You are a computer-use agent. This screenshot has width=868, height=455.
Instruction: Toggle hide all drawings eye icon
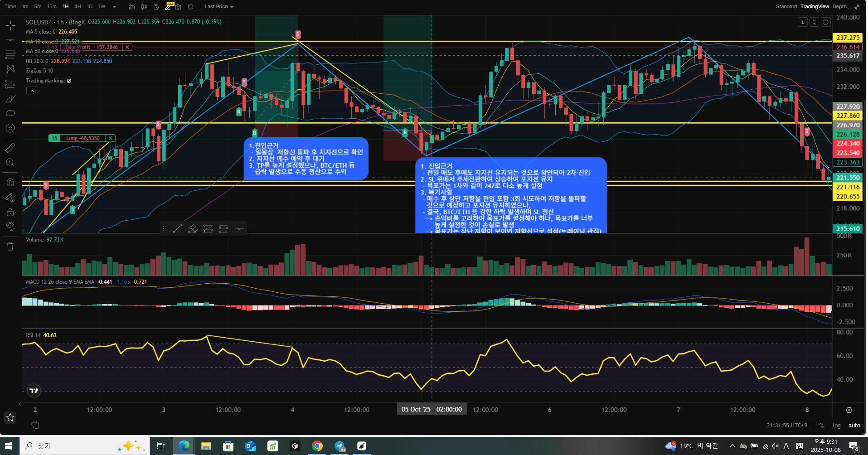[10, 226]
